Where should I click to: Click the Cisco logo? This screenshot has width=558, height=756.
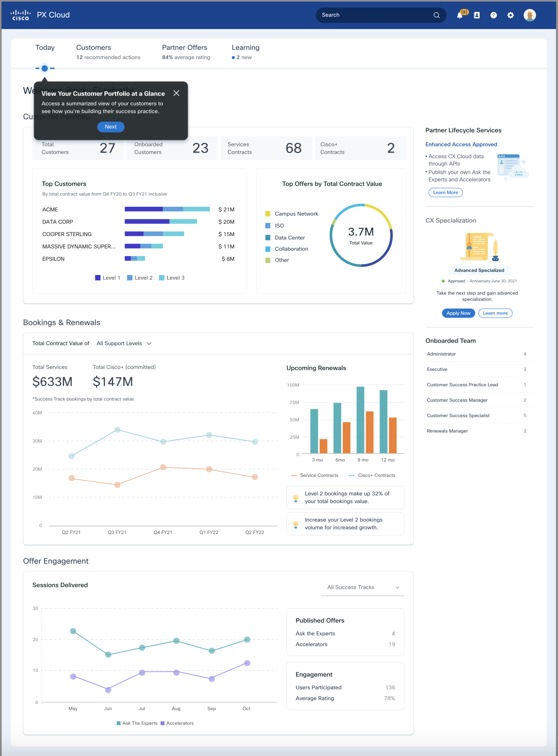click(x=21, y=15)
